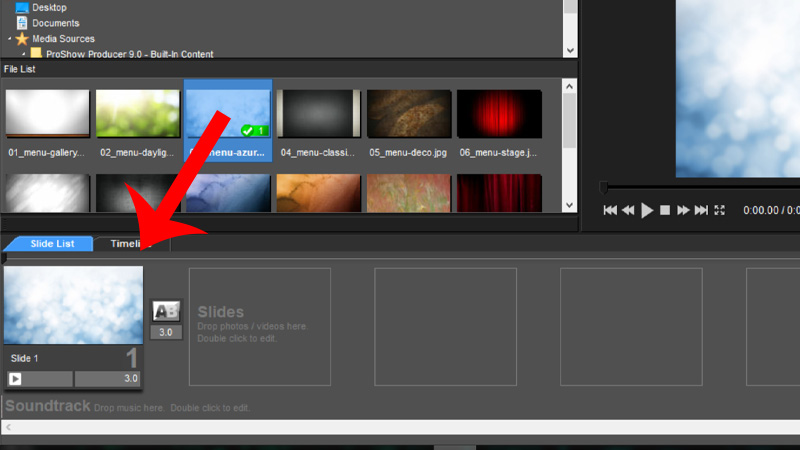
Task: Jump to end with skip-forward icon
Action: click(x=702, y=210)
